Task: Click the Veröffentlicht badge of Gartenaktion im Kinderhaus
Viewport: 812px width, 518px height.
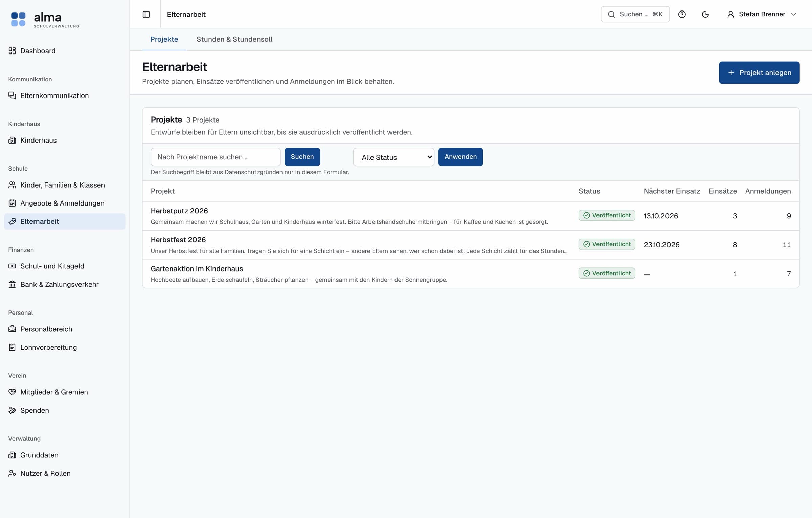Action: [x=607, y=273]
